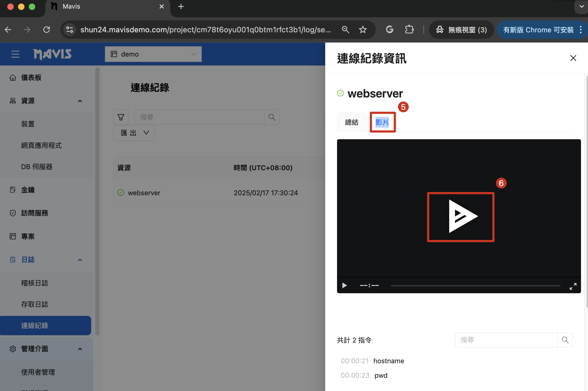Collapse the 日誌 sidebar section

80,260
